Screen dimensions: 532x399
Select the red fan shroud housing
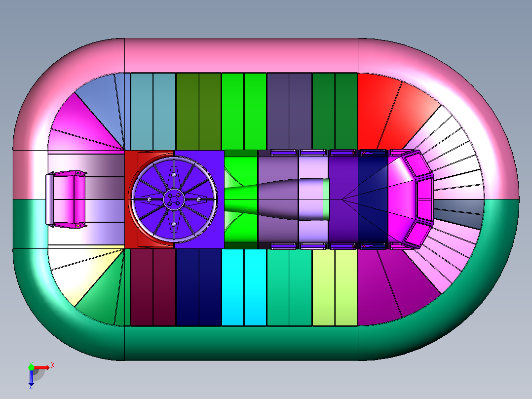[x=149, y=199]
